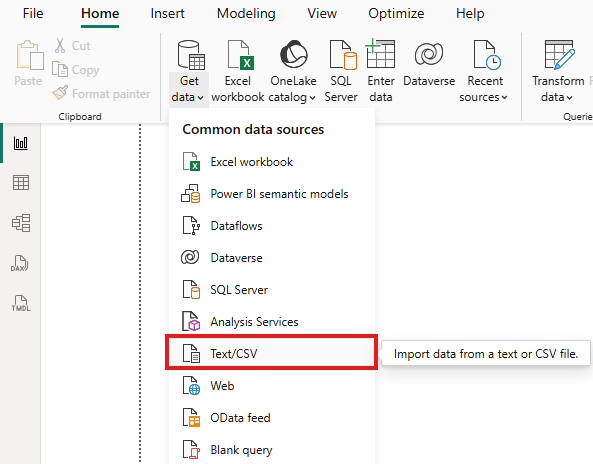Image resolution: width=593 pixels, height=464 pixels.
Task: Expand the Transform data dropdown arrow
Action: click(570, 98)
